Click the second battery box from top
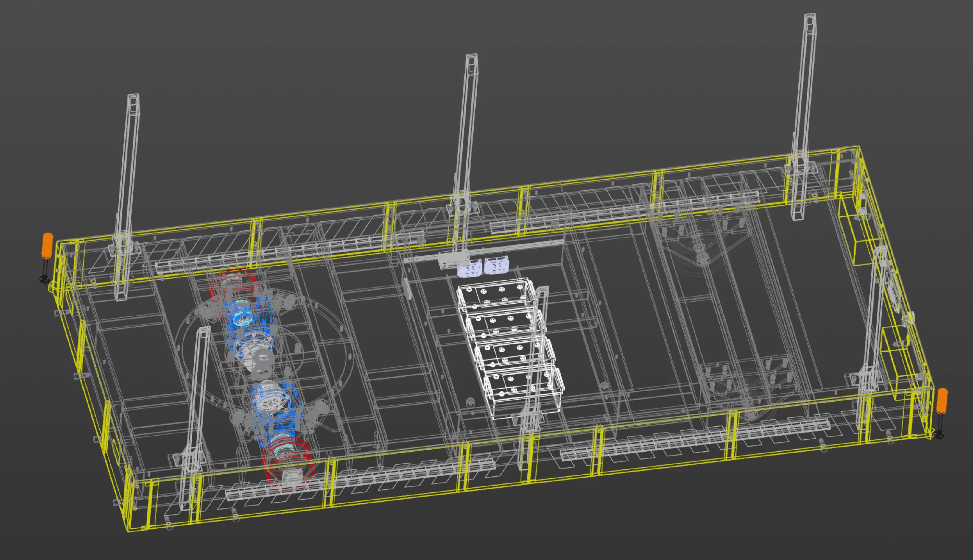This screenshot has height=560, width=973. 504,324
